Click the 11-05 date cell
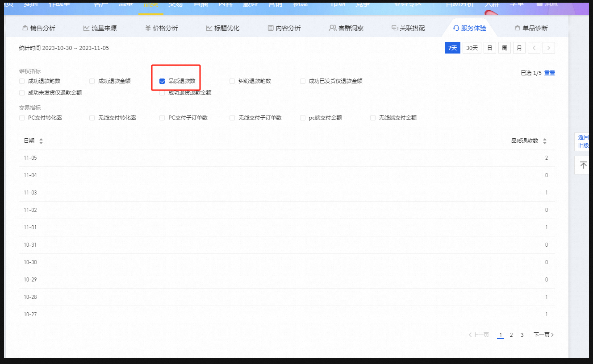 click(x=30, y=158)
